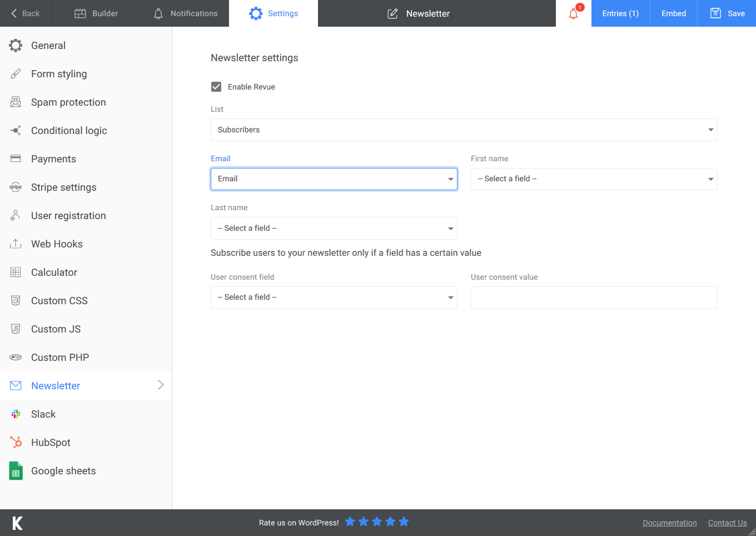This screenshot has height=536, width=756.
Task: Click the General gear icon in sidebar
Action: pos(16,46)
